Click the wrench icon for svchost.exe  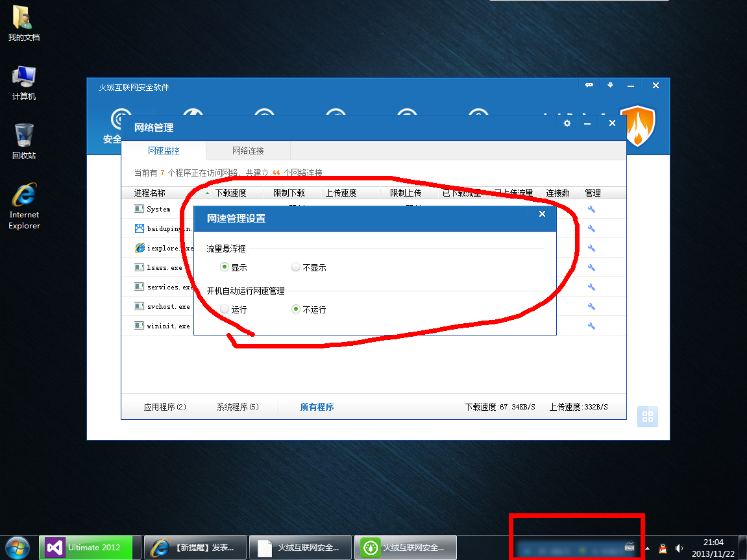(x=591, y=306)
